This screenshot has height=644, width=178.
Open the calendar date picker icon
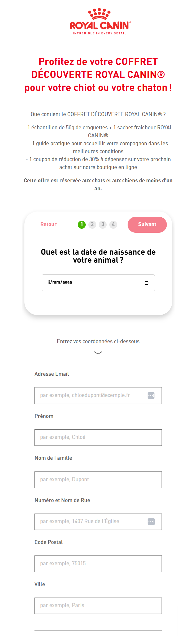pyautogui.click(x=146, y=283)
